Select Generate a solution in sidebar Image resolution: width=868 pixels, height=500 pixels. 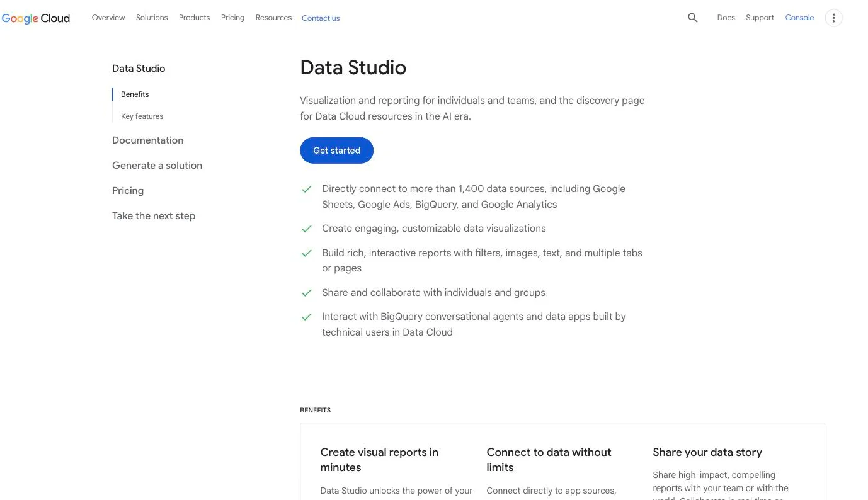157,166
